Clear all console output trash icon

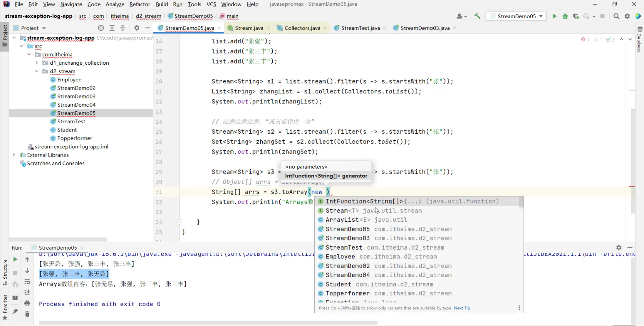(x=27, y=314)
